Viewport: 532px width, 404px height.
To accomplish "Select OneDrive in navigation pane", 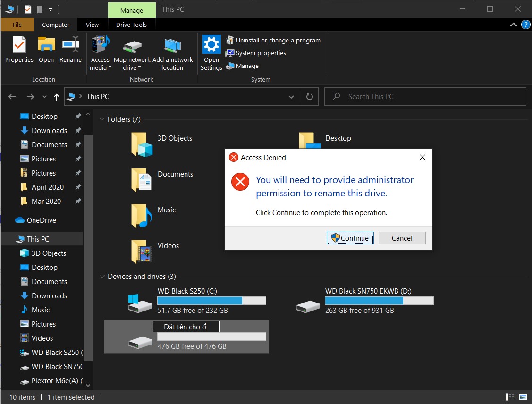I will point(42,220).
